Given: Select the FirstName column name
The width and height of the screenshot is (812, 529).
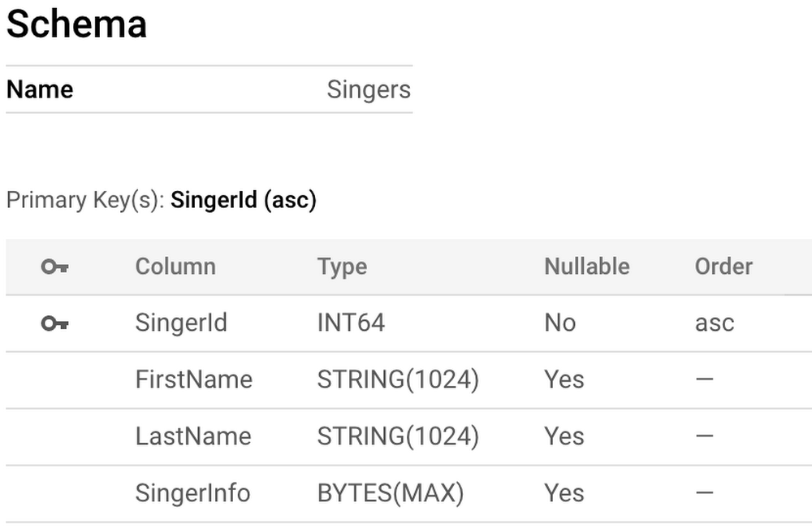Looking at the screenshot, I should point(194,379).
